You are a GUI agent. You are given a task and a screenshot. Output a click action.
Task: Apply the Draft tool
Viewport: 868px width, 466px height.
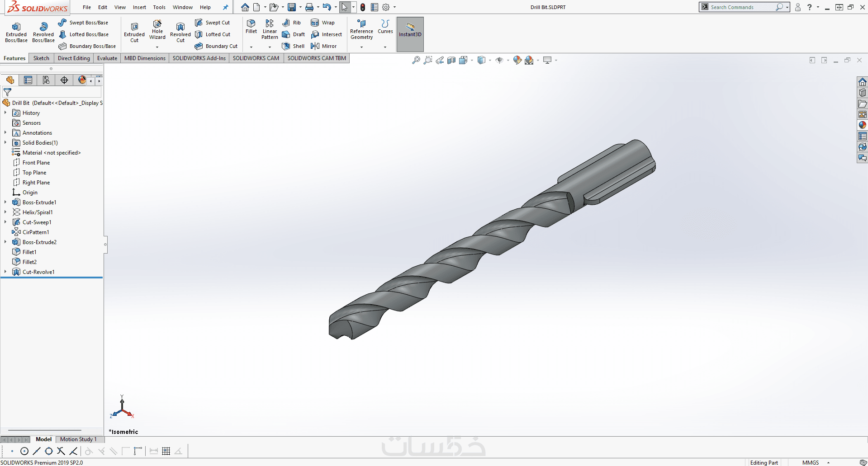click(x=293, y=34)
